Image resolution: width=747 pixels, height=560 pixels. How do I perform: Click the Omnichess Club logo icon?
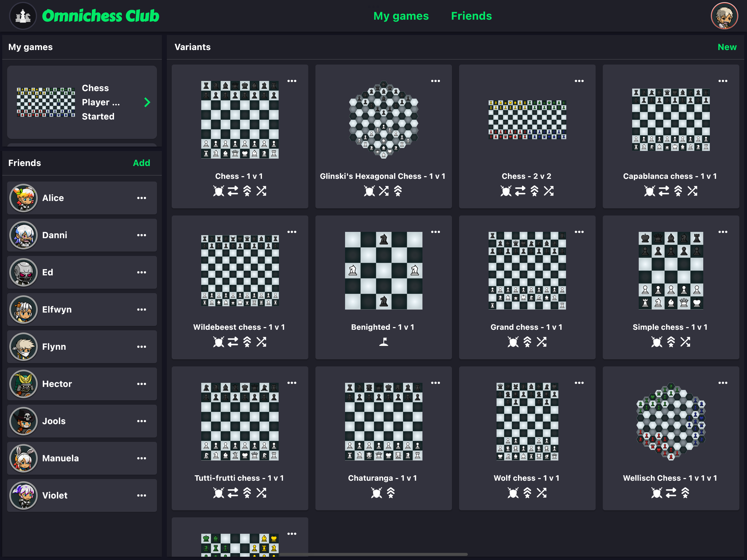pos(23,16)
